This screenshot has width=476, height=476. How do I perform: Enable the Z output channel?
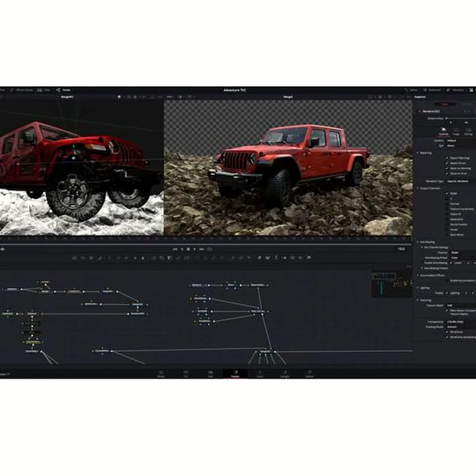tap(447, 198)
